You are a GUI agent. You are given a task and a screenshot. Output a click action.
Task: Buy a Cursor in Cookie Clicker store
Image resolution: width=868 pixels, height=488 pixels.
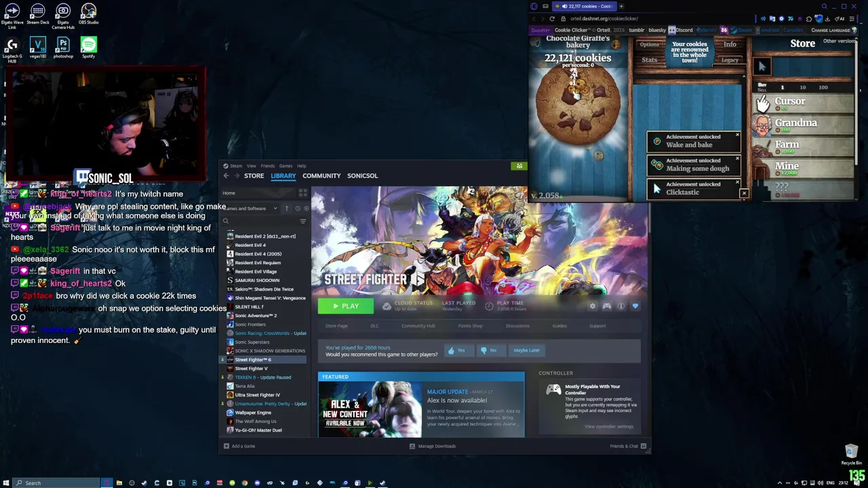(804, 102)
